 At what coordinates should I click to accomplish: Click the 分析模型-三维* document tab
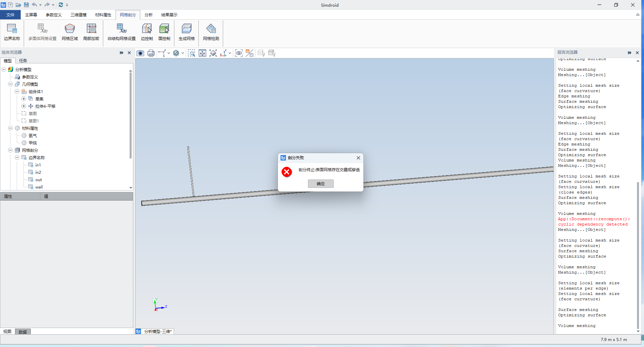click(x=154, y=331)
